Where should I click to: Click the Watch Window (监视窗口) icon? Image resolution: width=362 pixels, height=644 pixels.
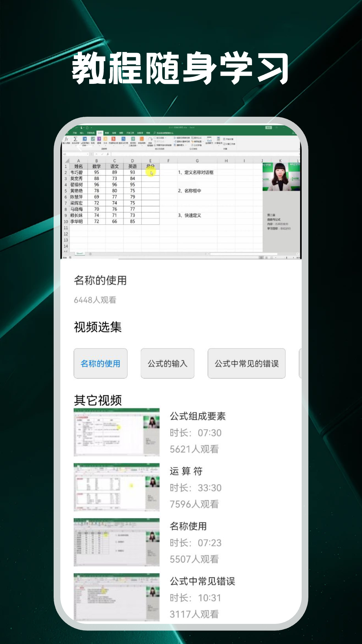point(209,140)
